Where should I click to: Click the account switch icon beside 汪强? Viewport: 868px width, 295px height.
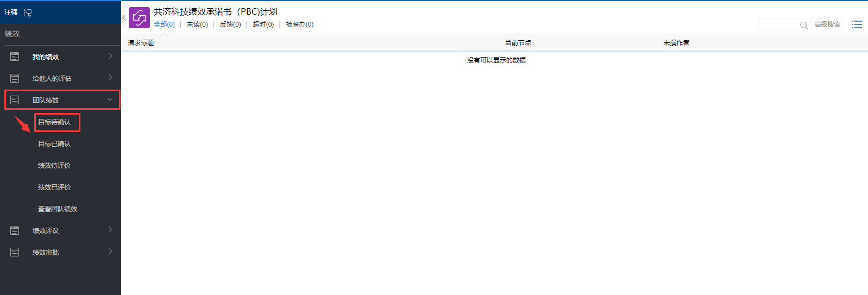pos(28,12)
